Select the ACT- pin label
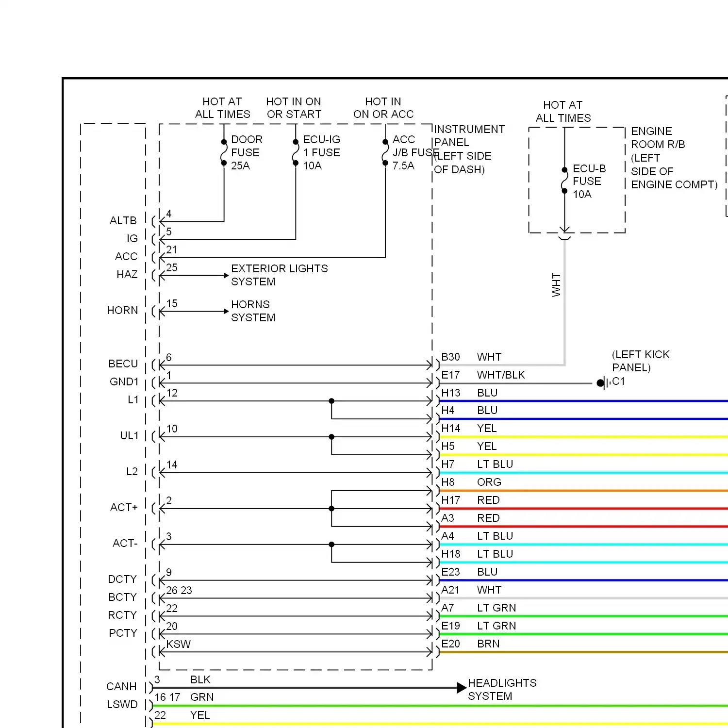 (125, 543)
